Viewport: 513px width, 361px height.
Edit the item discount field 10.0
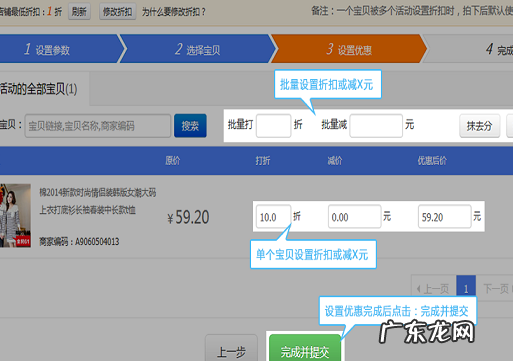point(273,217)
